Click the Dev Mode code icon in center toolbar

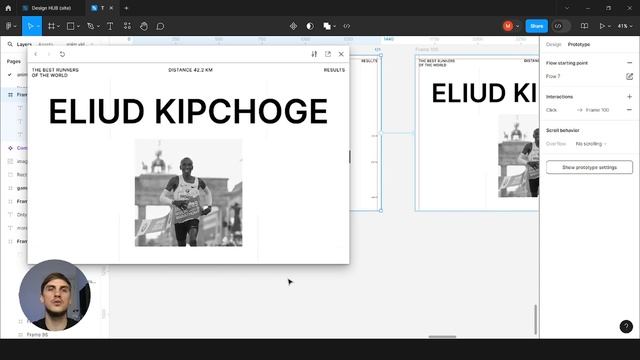[347, 26]
